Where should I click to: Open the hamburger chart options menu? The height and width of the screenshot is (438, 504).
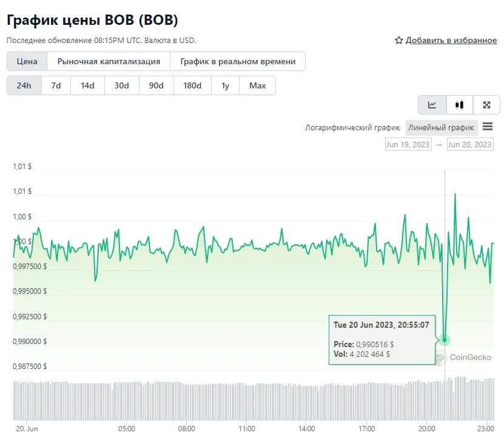[x=489, y=127]
